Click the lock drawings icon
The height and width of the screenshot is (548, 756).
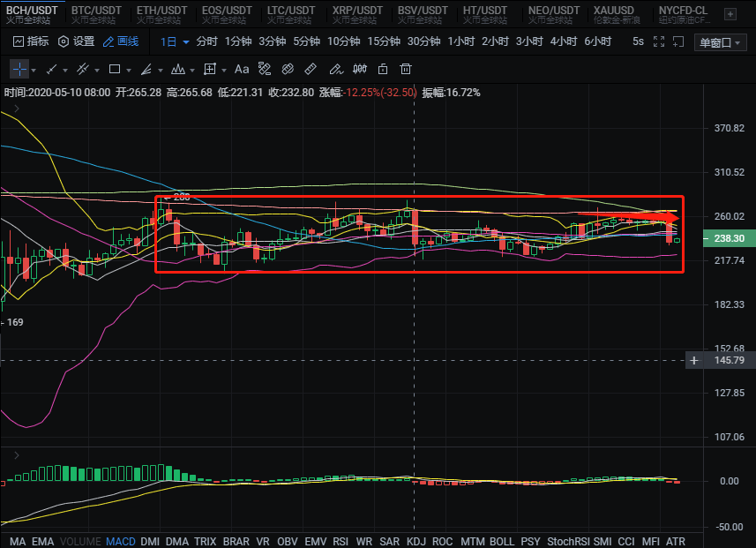pos(383,69)
